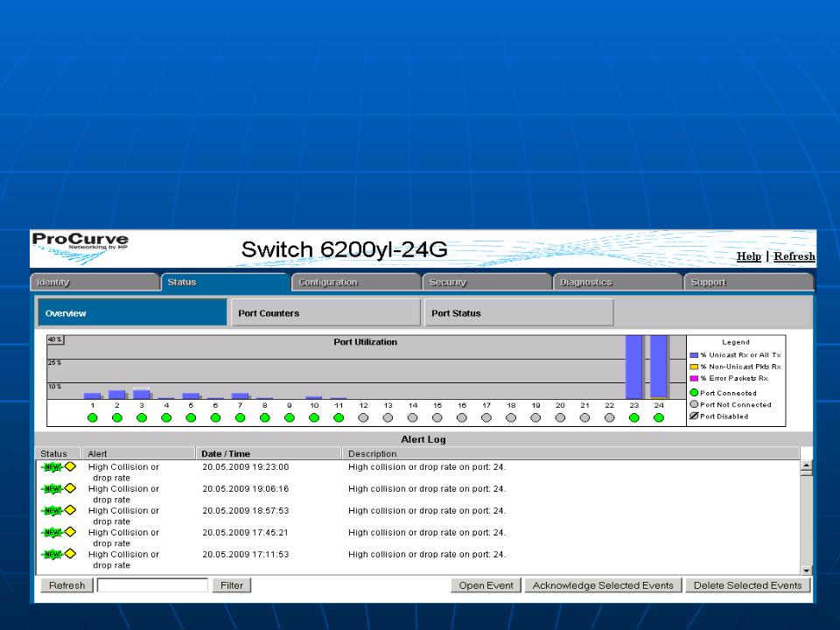Click alert log scrollbar down arrow
The height and width of the screenshot is (630, 840).
click(806, 570)
